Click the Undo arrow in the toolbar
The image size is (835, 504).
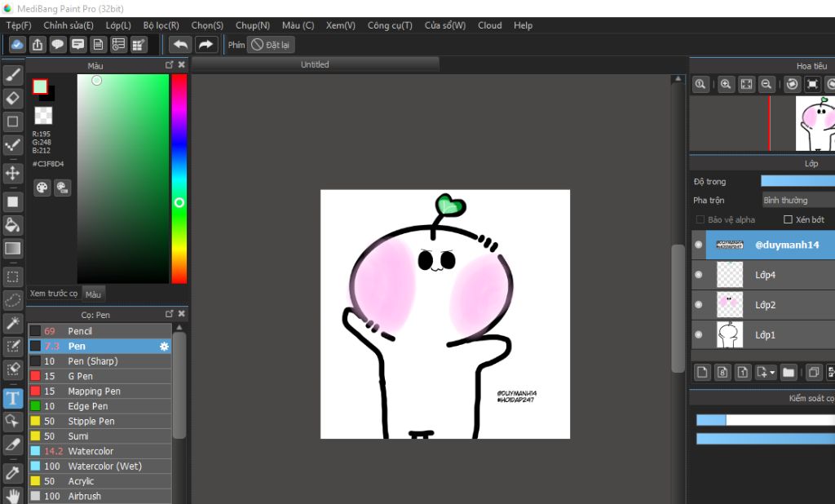(180, 45)
